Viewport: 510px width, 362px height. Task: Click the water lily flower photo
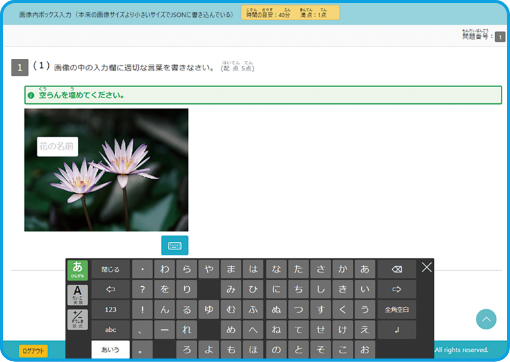(106, 170)
